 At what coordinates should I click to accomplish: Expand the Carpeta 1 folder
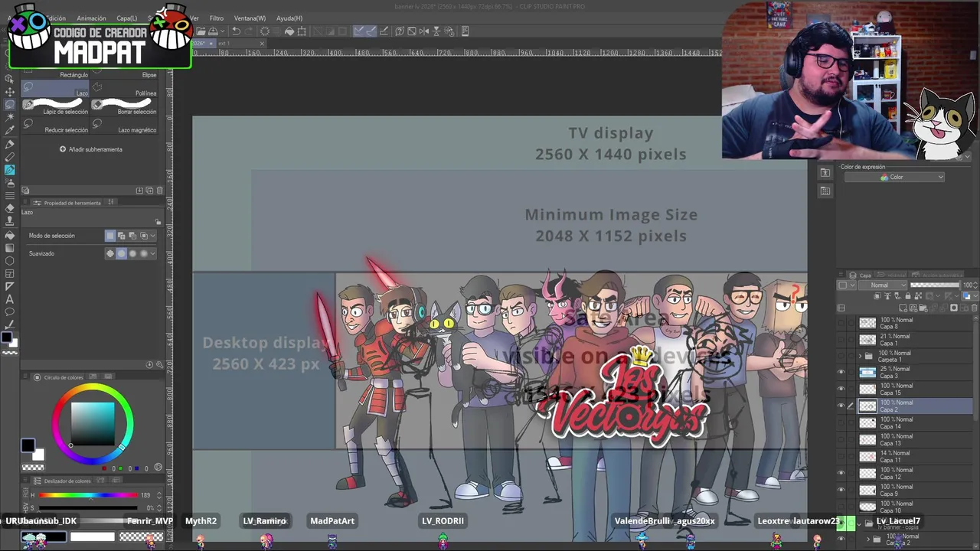click(x=860, y=357)
